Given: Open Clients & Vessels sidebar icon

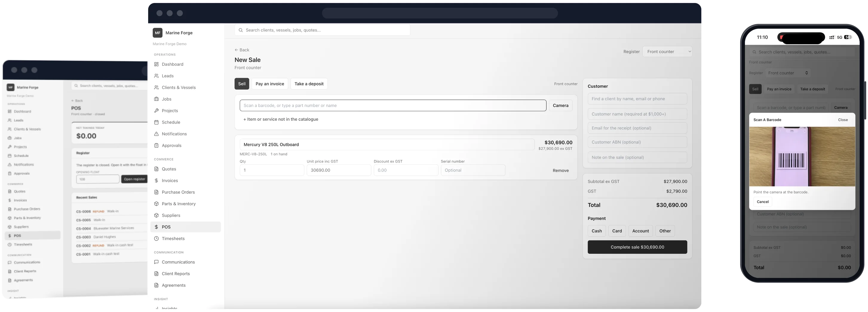Looking at the screenshot, I should coord(156,87).
